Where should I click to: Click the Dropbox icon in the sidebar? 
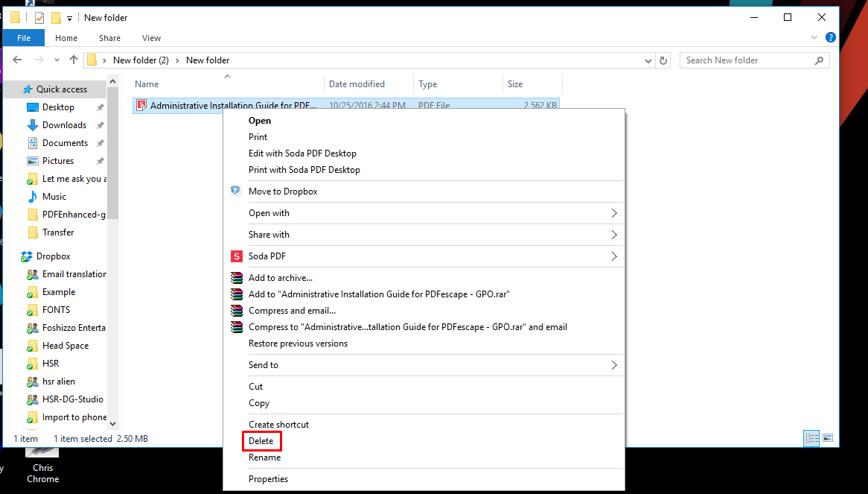point(25,256)
